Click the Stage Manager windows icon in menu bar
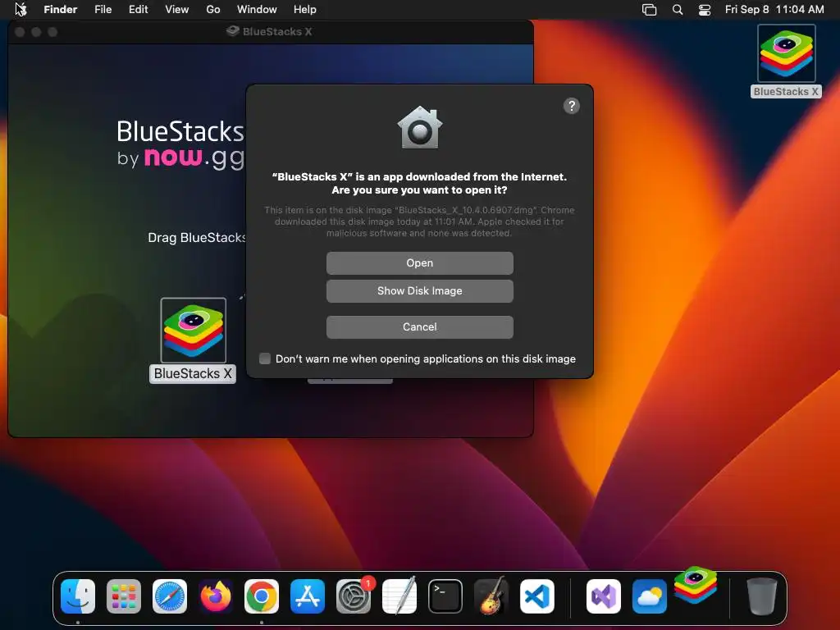The width and height of the screenshot is (840, 630). click(x=650, y=10)
